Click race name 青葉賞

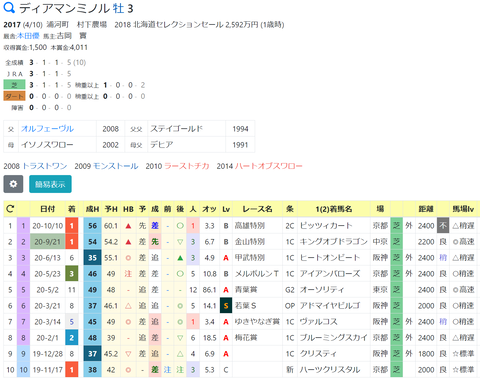pyautogui.click(x=246, y=290)
